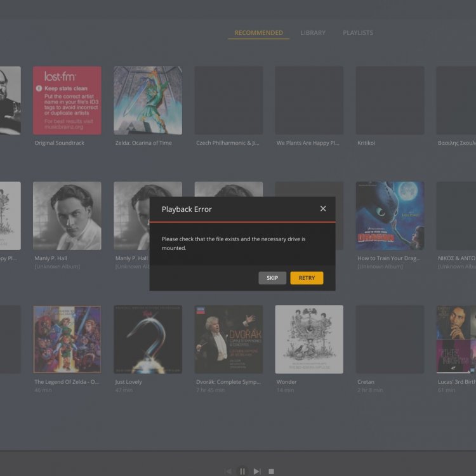
Task: Open the last.fm Original Soundtrack cover
Action: 67,100
